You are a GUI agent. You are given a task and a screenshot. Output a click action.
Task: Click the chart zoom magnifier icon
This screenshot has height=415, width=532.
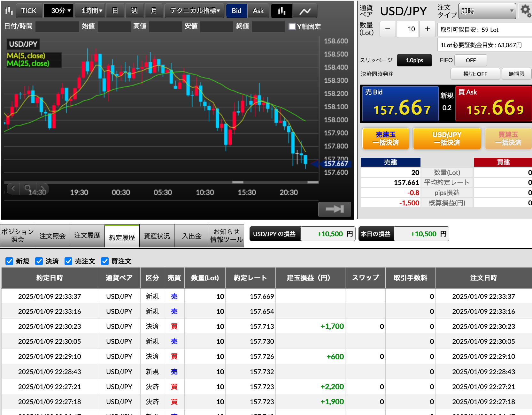[x=28, y=188]
